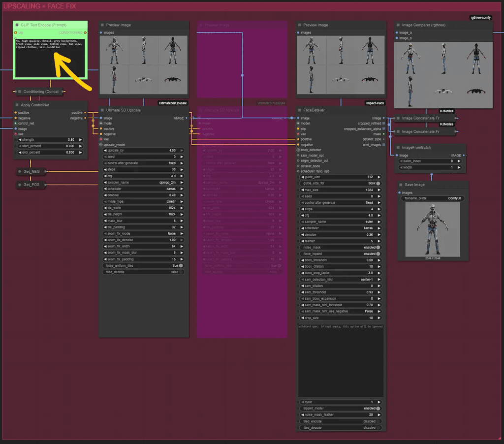Click the detailer_pipe output socket on FaceDetailer
Screen dimensions: 504x444
pyautogui.click(x=384, y=139)
